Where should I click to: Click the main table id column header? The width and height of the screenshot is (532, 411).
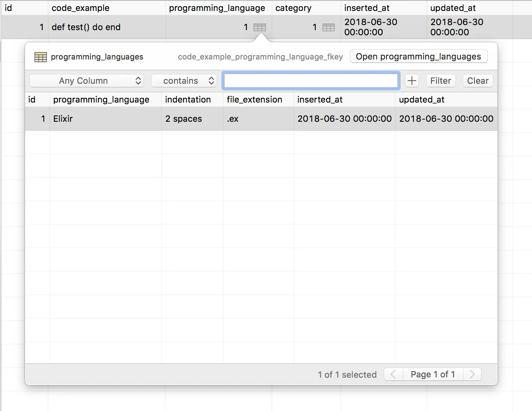[x=25, y=8]
